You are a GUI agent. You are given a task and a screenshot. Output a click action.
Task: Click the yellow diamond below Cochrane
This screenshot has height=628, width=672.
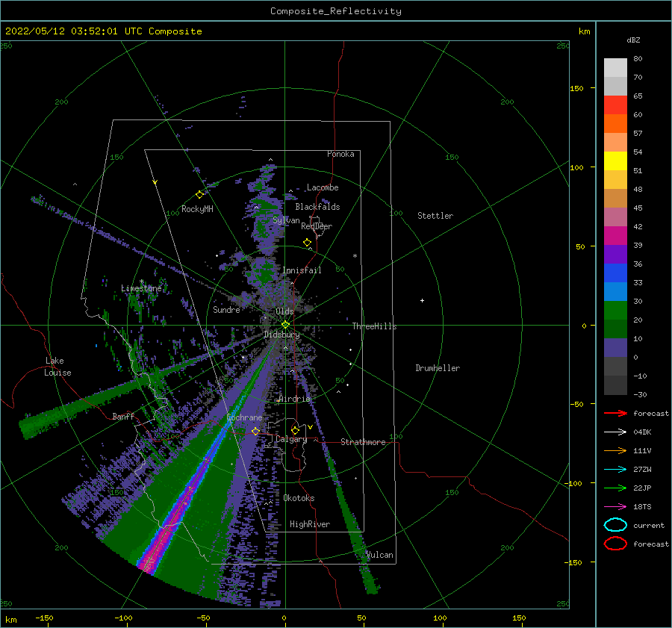255,431
